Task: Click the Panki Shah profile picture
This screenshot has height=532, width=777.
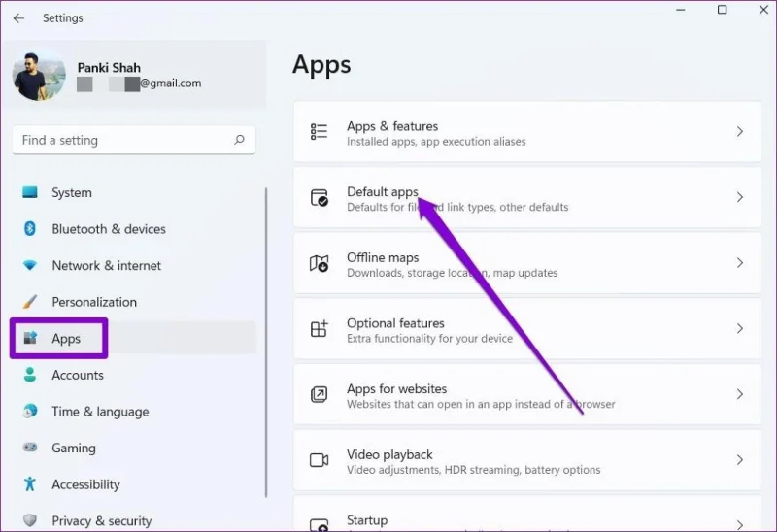Action: (39, 76)
